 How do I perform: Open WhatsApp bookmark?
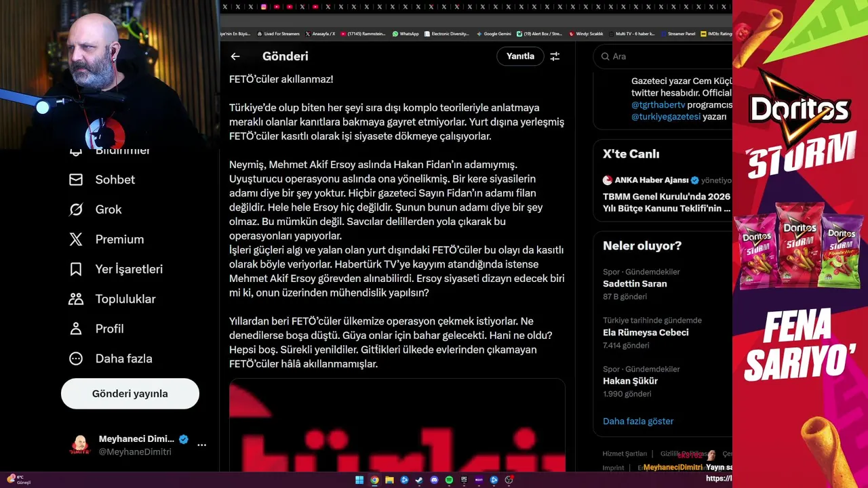[x=406, y=34]
